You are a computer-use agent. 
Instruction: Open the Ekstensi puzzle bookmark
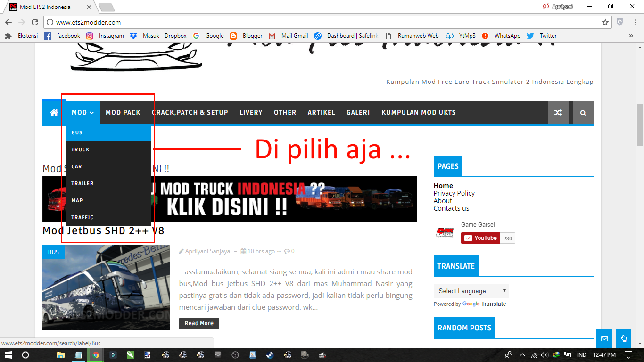(21, 36)
